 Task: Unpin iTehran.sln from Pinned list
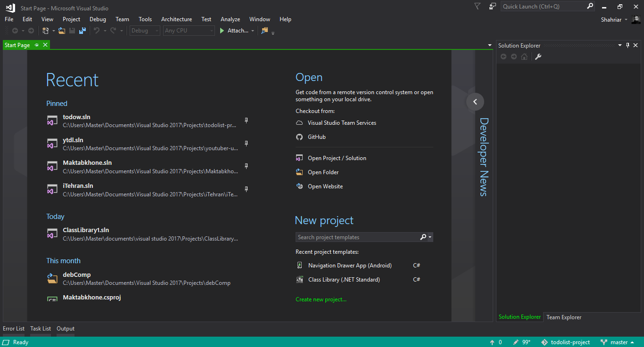(x=246, y=189)
